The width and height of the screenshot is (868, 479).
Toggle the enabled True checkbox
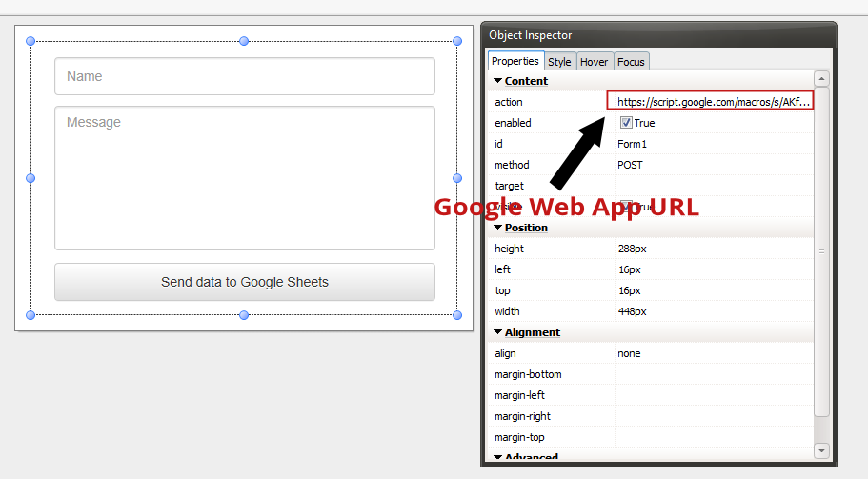626,122
